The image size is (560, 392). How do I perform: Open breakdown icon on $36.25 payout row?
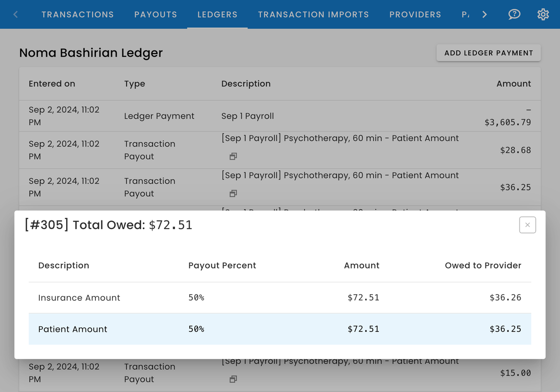233,193
